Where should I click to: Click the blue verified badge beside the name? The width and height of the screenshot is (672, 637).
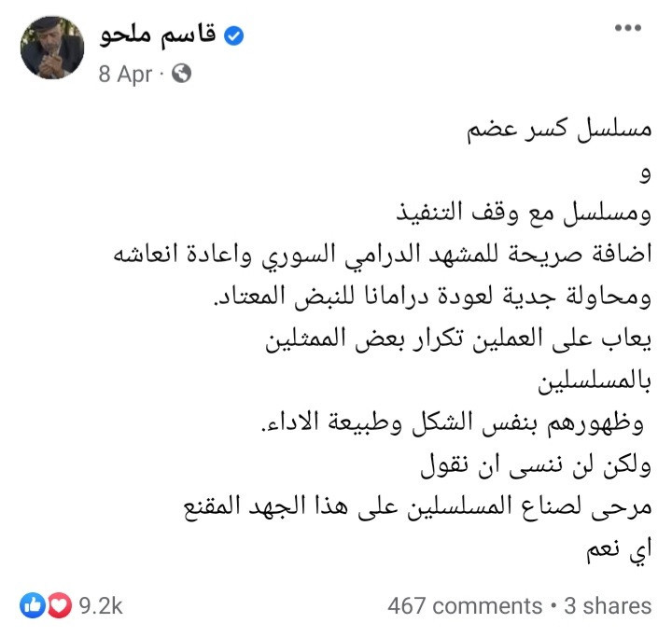(234, 35)
